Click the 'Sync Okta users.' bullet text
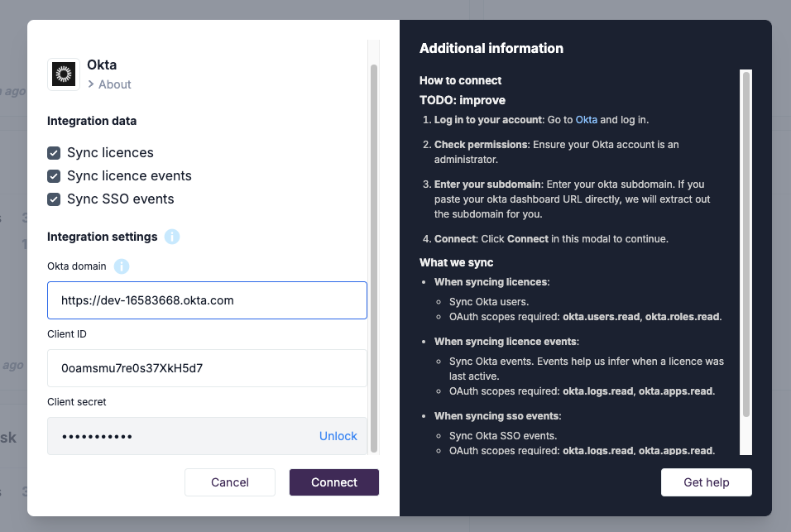 489,302
